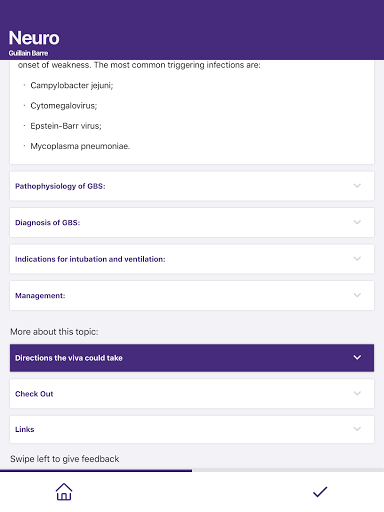Expand Pathophysiology of GBS section
The image size is (384, 512).
tap(192, 186)
